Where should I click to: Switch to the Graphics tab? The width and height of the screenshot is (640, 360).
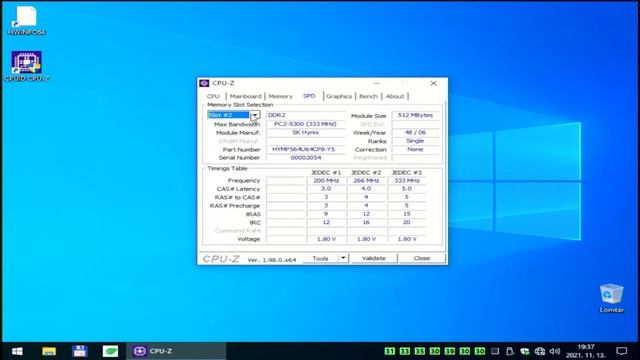click(x=339, y=96)
